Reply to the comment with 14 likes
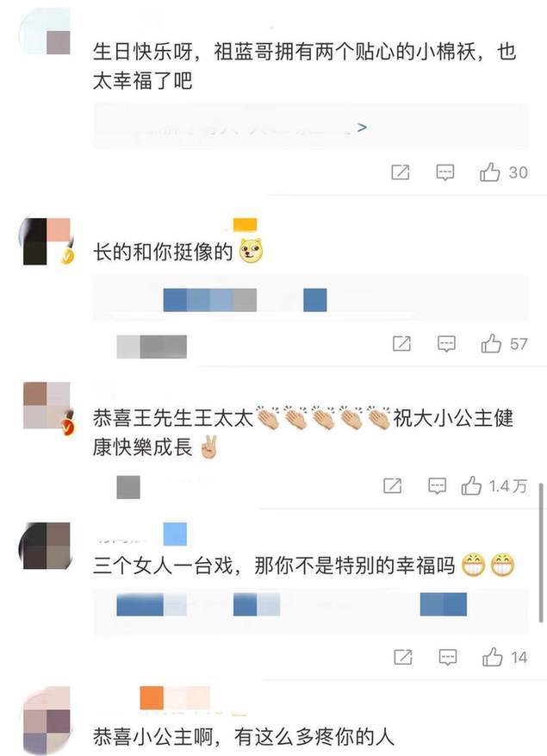547x756 pixels. [448, 657]
